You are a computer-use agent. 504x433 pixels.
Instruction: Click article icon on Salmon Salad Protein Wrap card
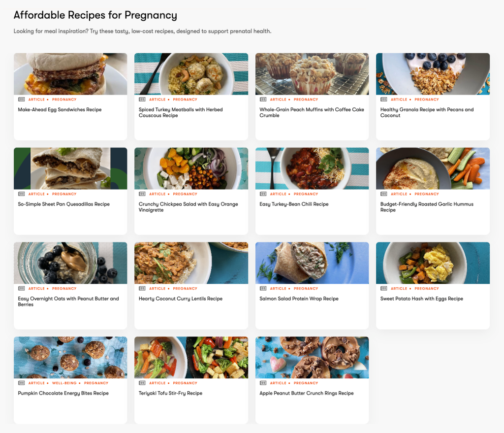(x=263, y=289)
